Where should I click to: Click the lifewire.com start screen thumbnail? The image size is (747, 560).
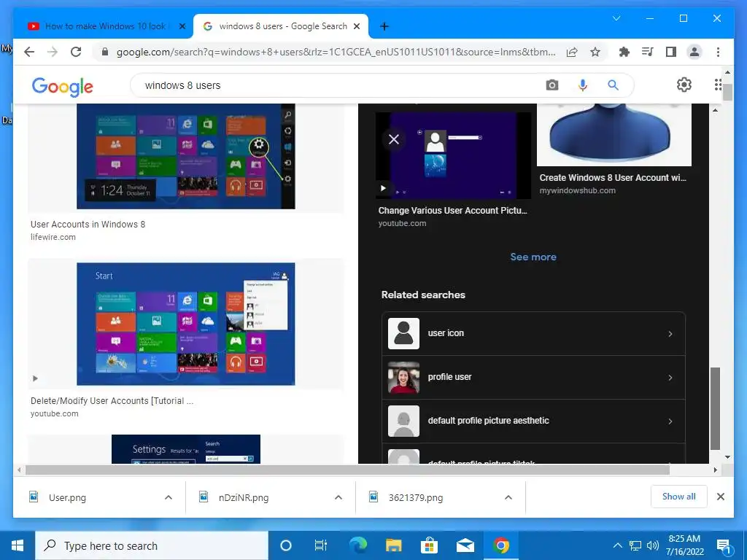(x=186, y=156)
